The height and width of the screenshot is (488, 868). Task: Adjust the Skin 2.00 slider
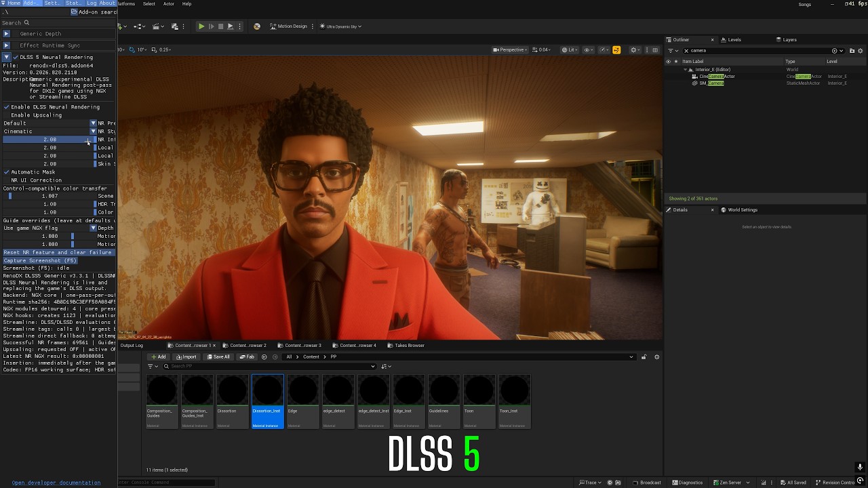click(50, 164)
